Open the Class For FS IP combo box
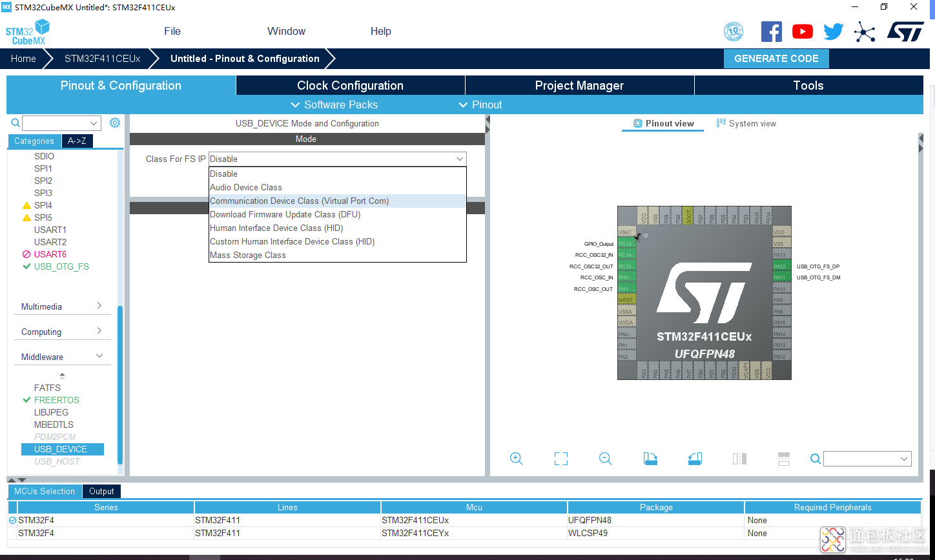Screen dimensions: 935x560 (x=337, y=159)
